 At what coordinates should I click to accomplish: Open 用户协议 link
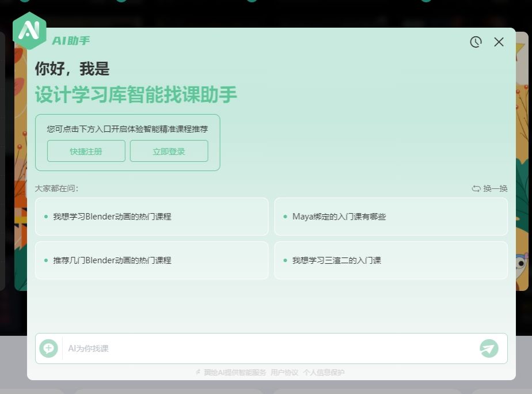284,372
